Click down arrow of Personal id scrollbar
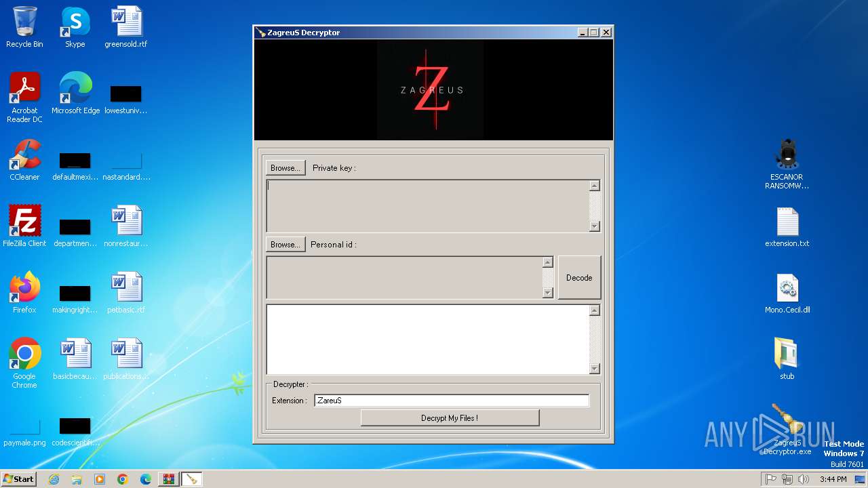This screenshot has height=488, width=868. tap(548, 293)
